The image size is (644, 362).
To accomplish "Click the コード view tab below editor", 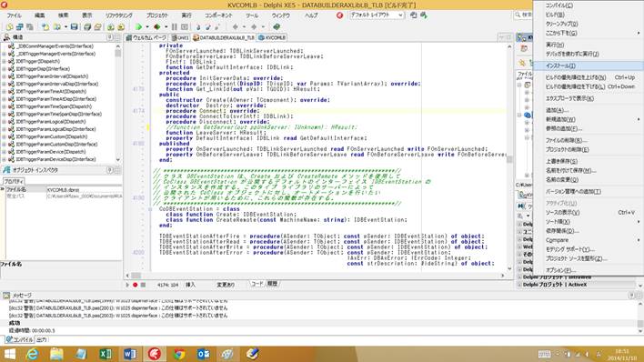I will 257,284.
